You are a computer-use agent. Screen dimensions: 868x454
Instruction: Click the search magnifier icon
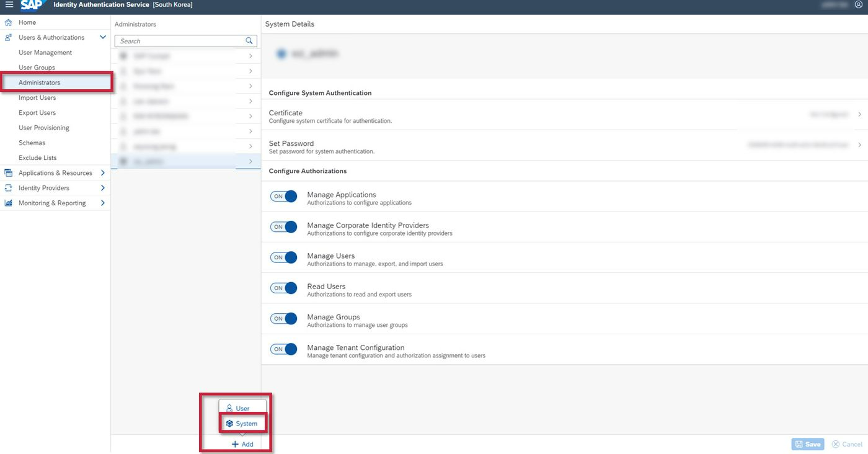tap(249, 41)
